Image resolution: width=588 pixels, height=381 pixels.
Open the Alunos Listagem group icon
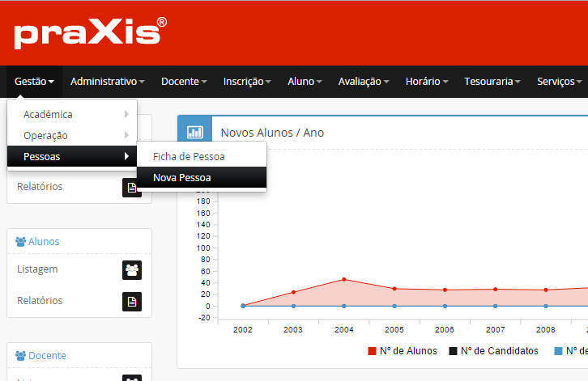[x=131, y=269]
